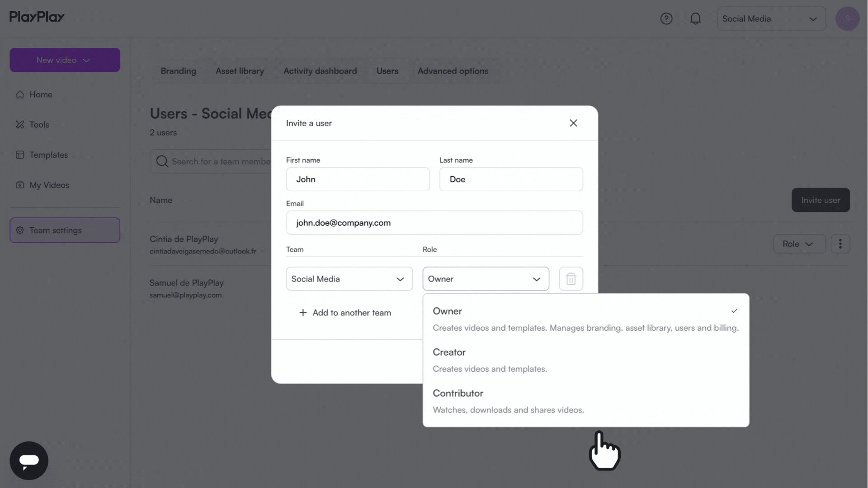This screenshot has height=488, width=868.
Task: Click the PlayPlay logo
Action: click(x=37, y=17)
